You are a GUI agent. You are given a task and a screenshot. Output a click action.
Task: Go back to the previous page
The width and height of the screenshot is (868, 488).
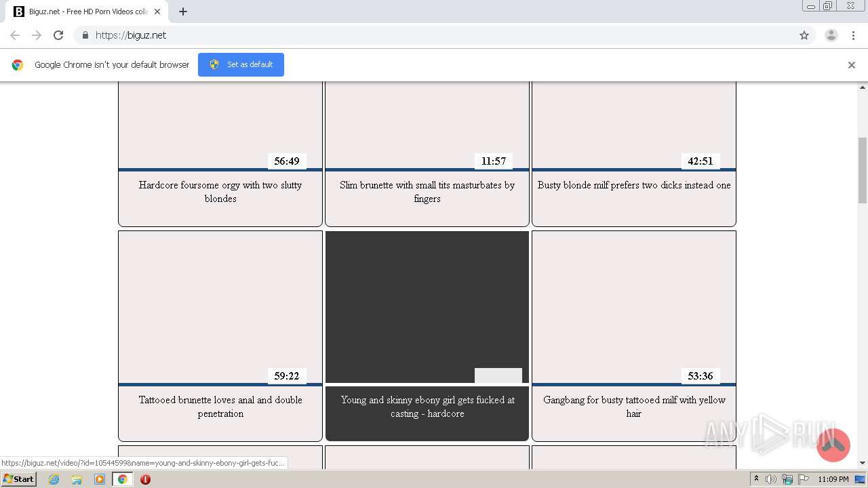click(x=15, y=35)
